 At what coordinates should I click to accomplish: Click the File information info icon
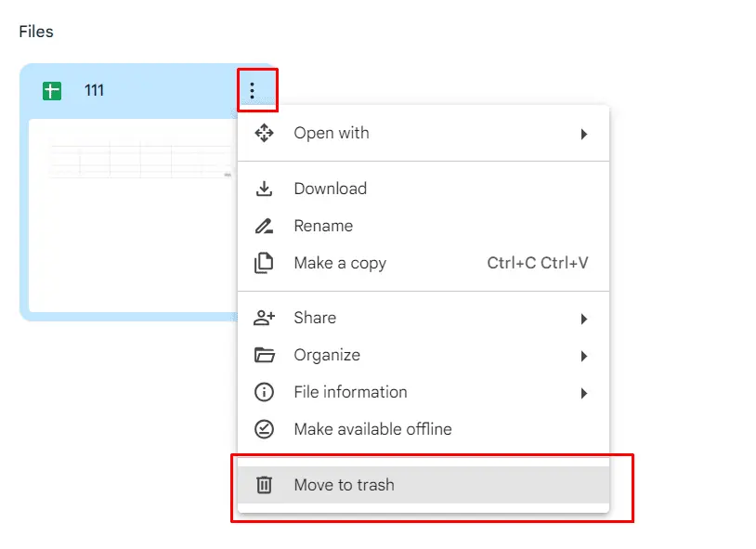click(264, 392)
